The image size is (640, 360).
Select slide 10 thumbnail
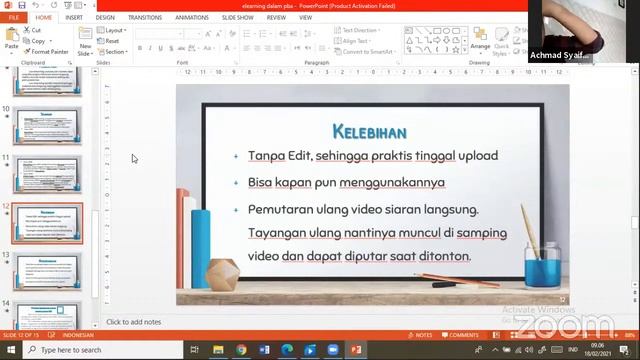[x=47, y=126]
